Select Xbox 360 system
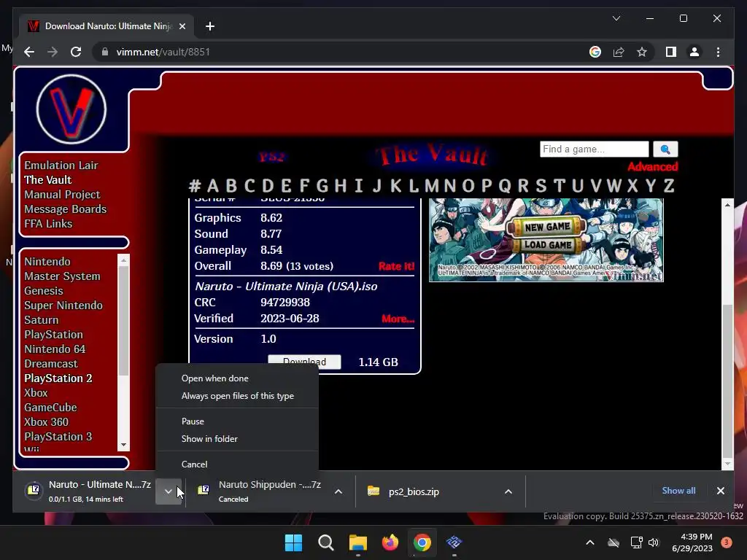The height and width of the screenshot is (560, 747). pyautogui.click(x=46, y=422)
